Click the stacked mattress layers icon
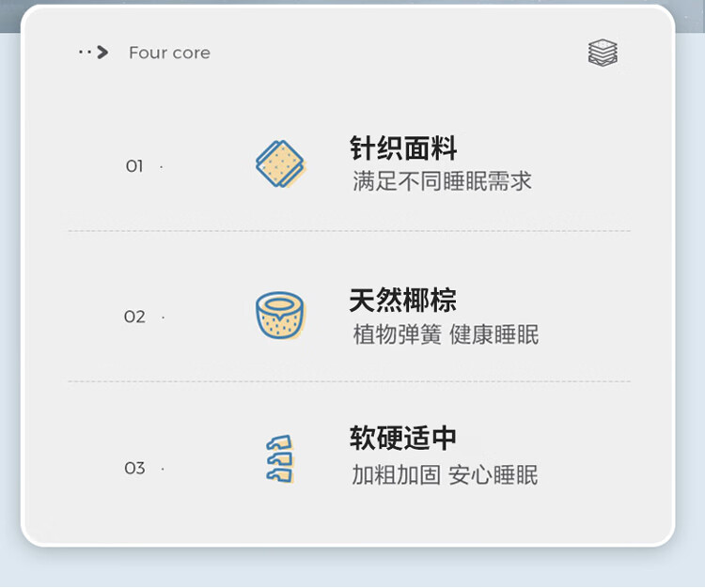The image size is (705, 588). tap(603, 53)
